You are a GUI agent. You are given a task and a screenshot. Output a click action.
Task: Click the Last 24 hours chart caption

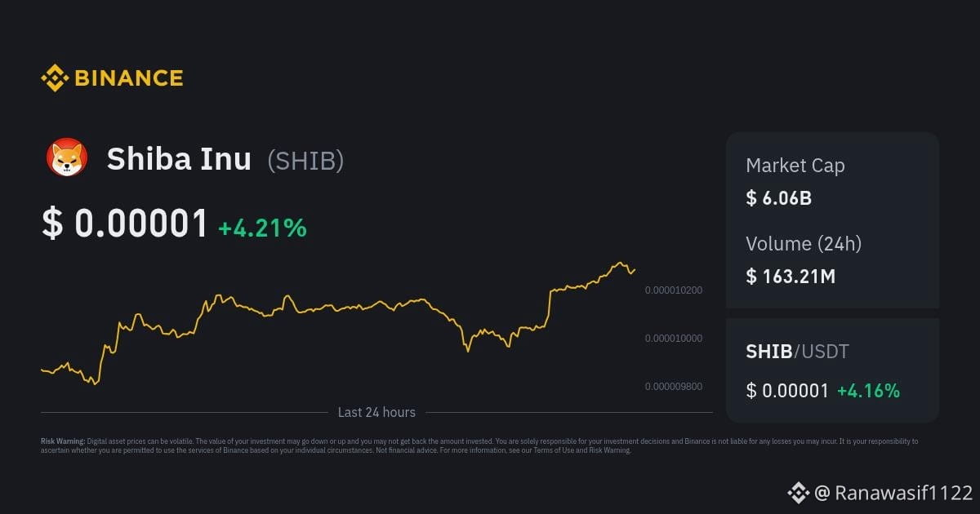click(x=376, y=413)
